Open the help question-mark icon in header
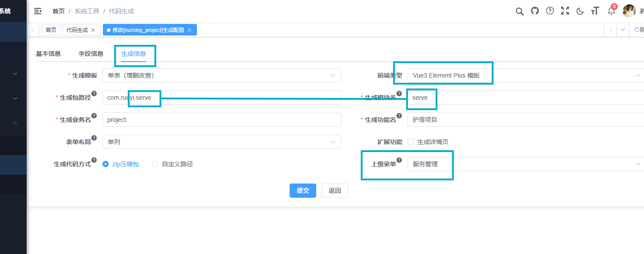 point(550,11)
